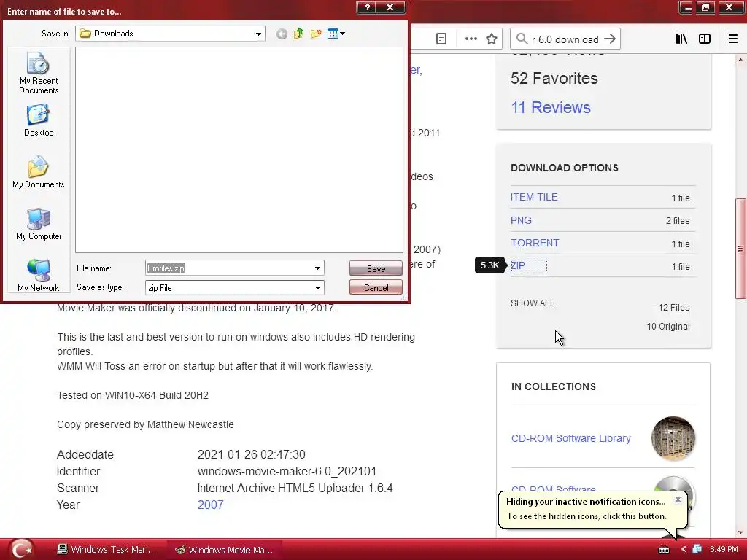Click the network tray icon
Screen dimensions: 747x560
point(697,549)
